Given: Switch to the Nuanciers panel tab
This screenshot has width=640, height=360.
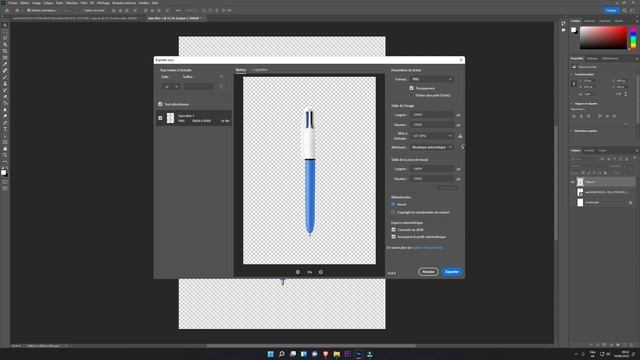Looking at the screenshot, I should click(589, 21).
